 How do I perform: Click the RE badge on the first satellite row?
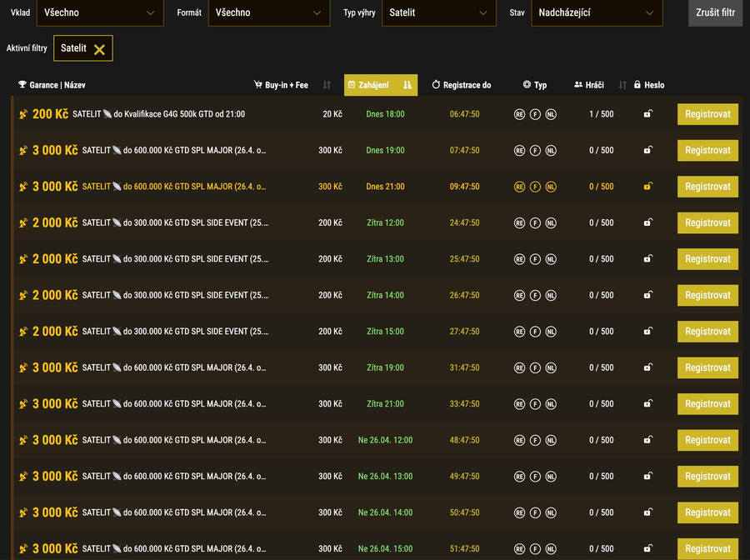click(519, 114)
